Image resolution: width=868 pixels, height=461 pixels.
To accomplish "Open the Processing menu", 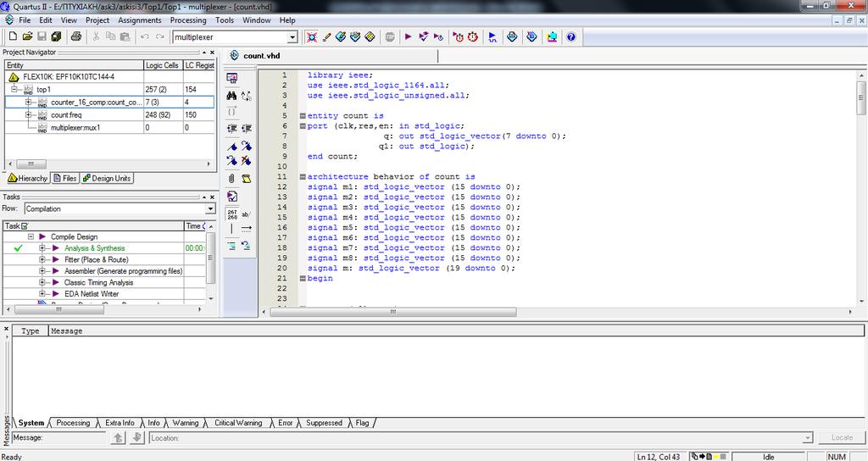I will click(x=188, y=20).
